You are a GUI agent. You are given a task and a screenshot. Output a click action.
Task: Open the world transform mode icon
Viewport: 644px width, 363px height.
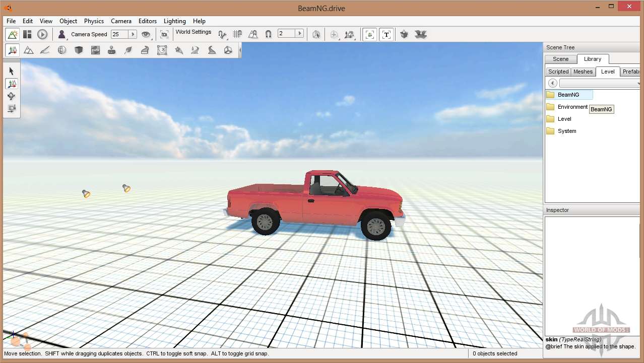[x=349, y=34]
